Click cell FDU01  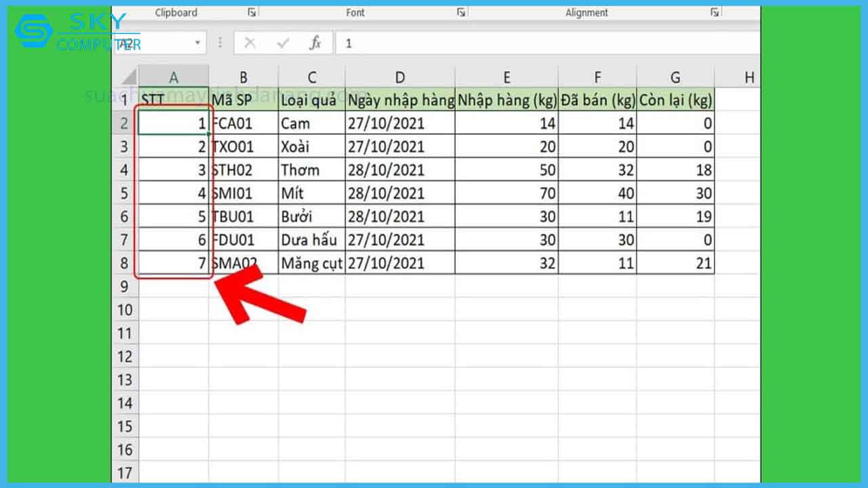[243, 240]
